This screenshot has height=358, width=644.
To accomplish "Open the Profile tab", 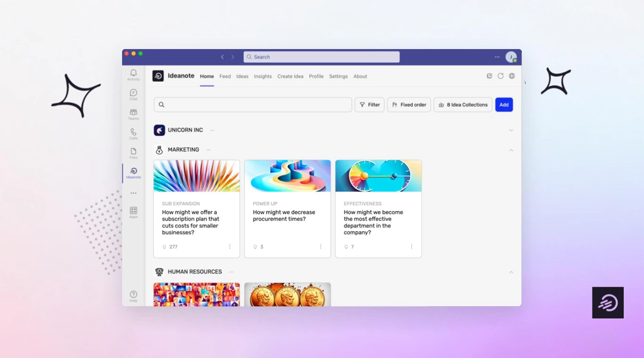I will 316,77.
